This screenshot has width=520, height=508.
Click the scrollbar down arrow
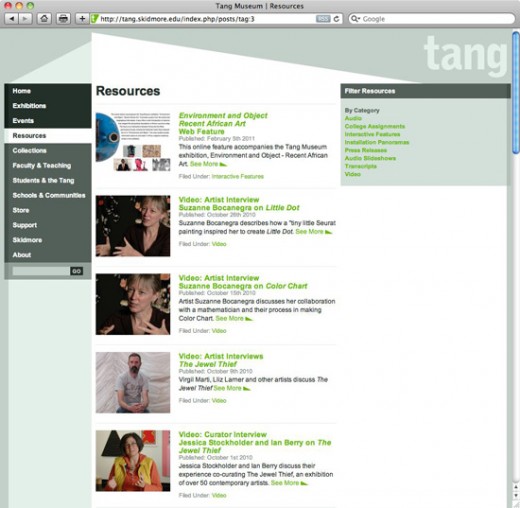pyautogui.click(x=516, y=496)
